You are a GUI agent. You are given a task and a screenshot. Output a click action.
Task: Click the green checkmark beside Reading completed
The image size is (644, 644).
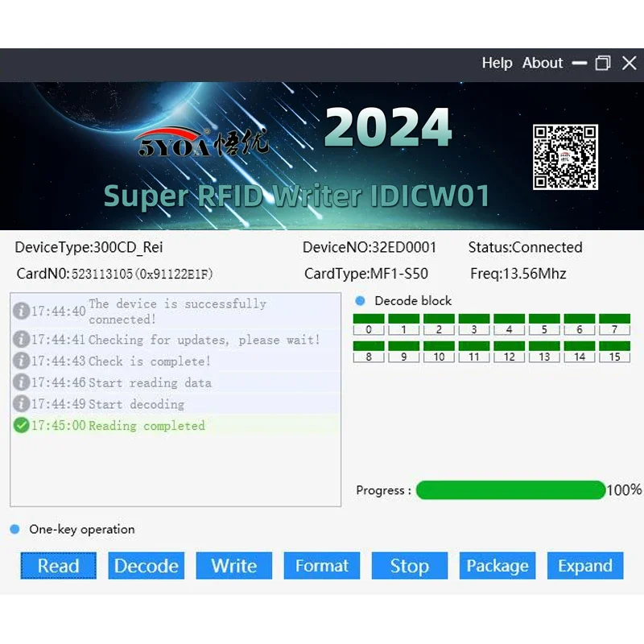pyautogui.click(x=22, y=426)
